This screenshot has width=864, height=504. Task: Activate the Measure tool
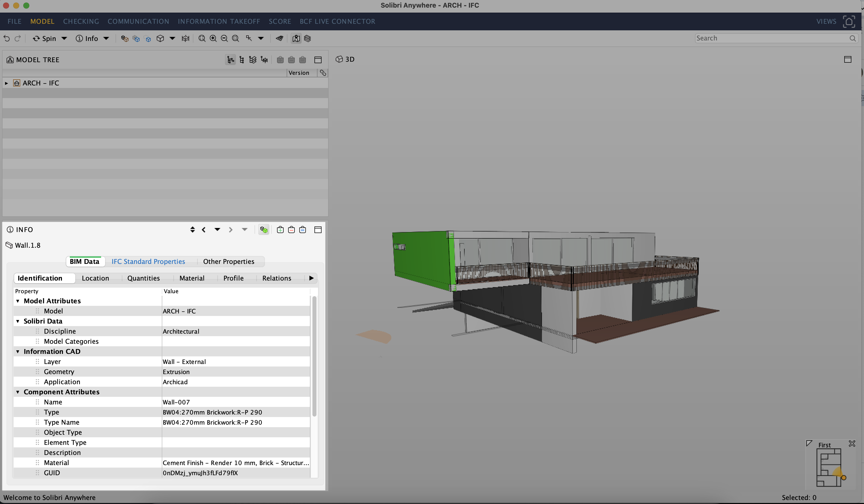[x=279, y=38]
